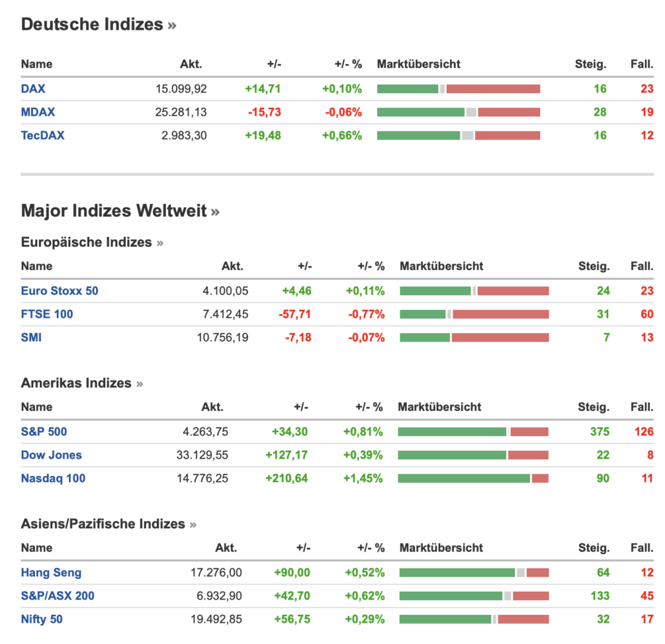Image resolution: width=665 pixels, height=644 pixels.
Task: Click the SMI fallers count 13
Action: coord(647,337)
